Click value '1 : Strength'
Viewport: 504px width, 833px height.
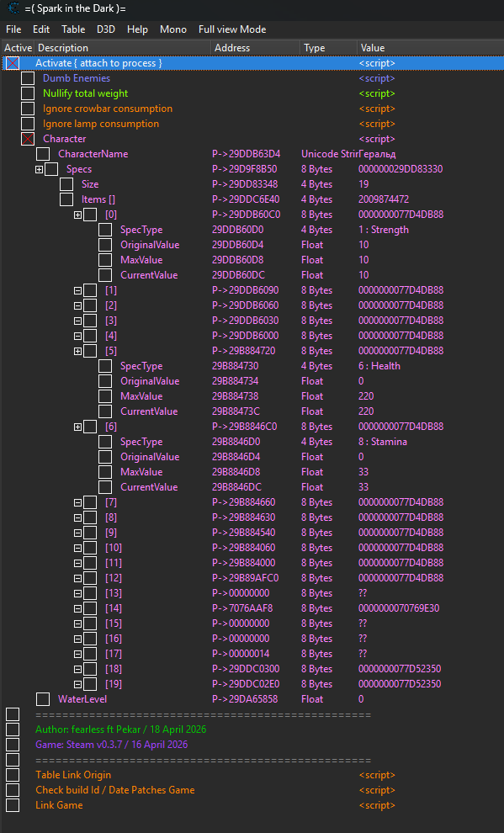point(384,230)
